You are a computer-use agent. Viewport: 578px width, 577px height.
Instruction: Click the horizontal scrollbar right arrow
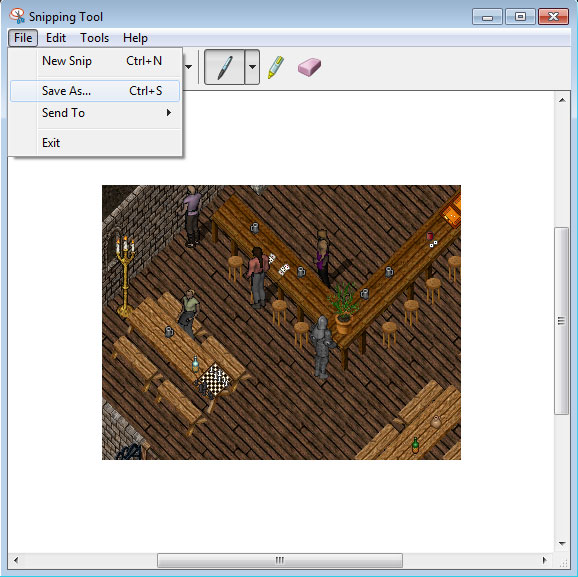pos(545,560)
